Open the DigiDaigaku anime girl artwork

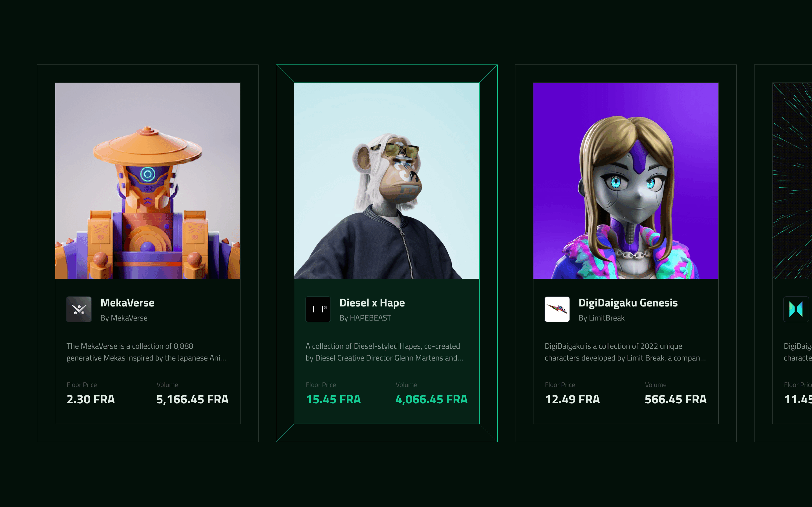click(x=626, y=181)
